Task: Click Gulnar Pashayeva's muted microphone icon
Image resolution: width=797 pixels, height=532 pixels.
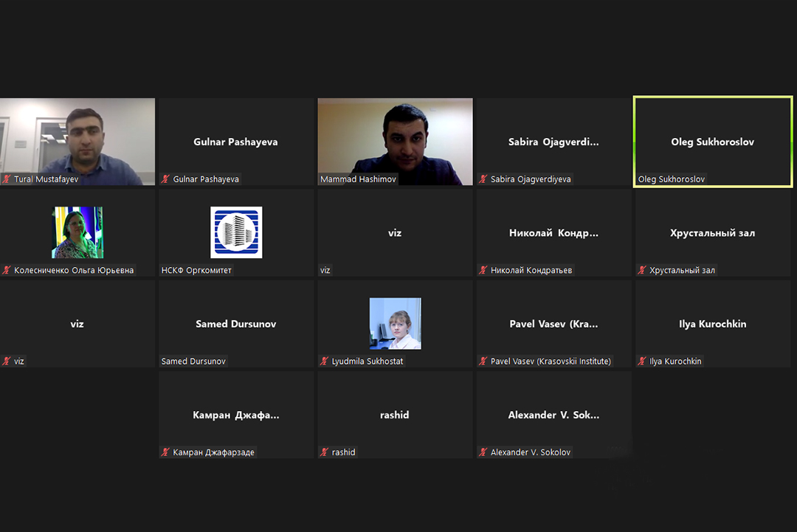Action: coord(166,179)
